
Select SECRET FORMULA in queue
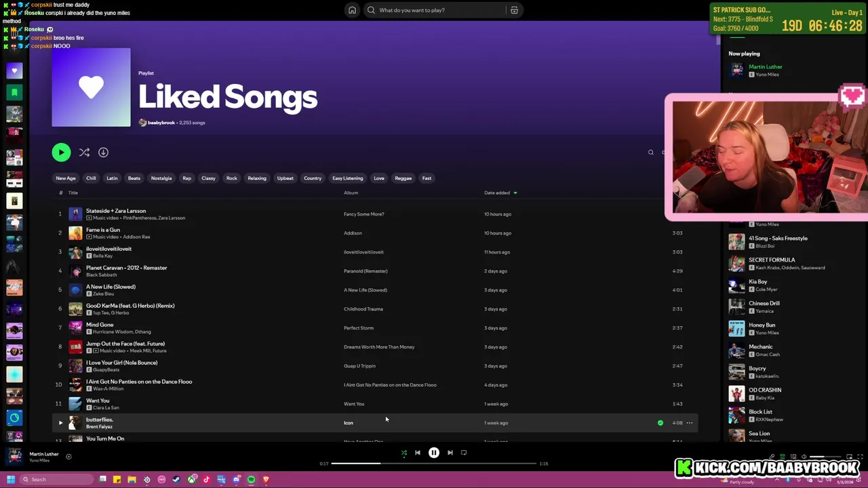coord(772,260)
